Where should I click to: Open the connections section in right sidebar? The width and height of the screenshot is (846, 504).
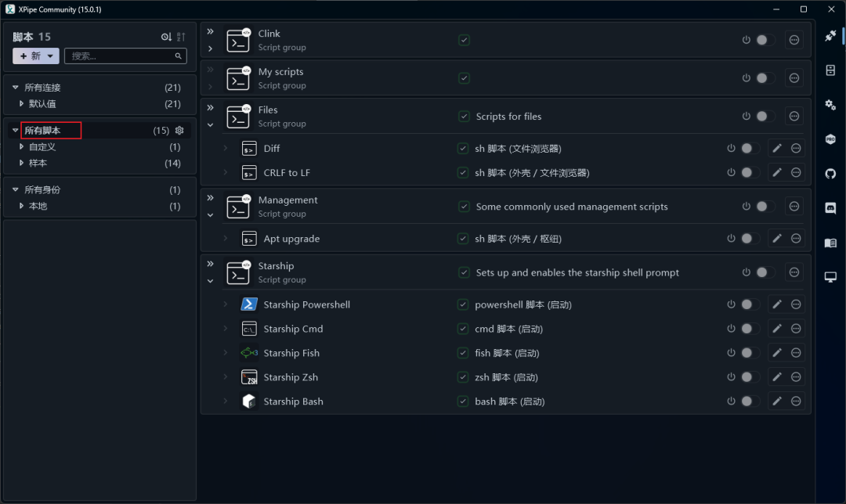pos(830,35)
